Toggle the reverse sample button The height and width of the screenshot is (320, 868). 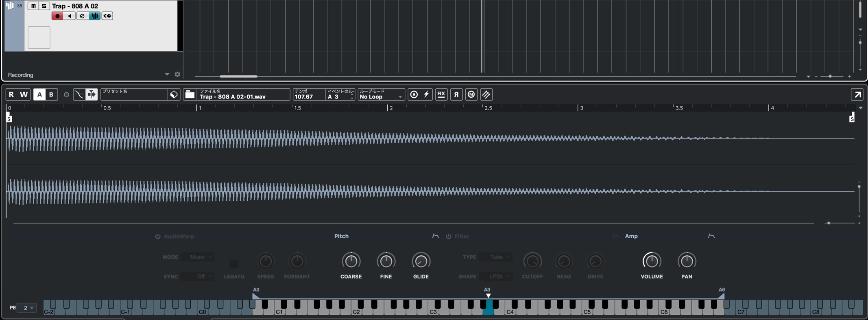click(456, 94)
